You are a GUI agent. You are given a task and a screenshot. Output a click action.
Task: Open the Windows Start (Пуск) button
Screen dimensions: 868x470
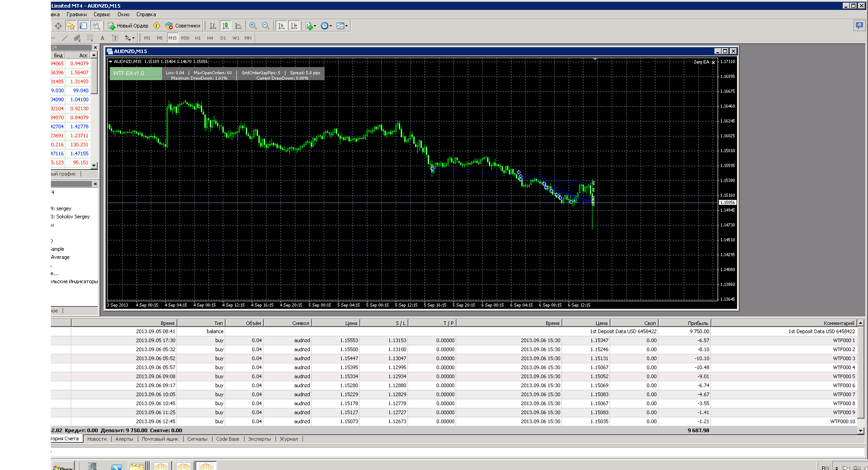tap(63, 466)
